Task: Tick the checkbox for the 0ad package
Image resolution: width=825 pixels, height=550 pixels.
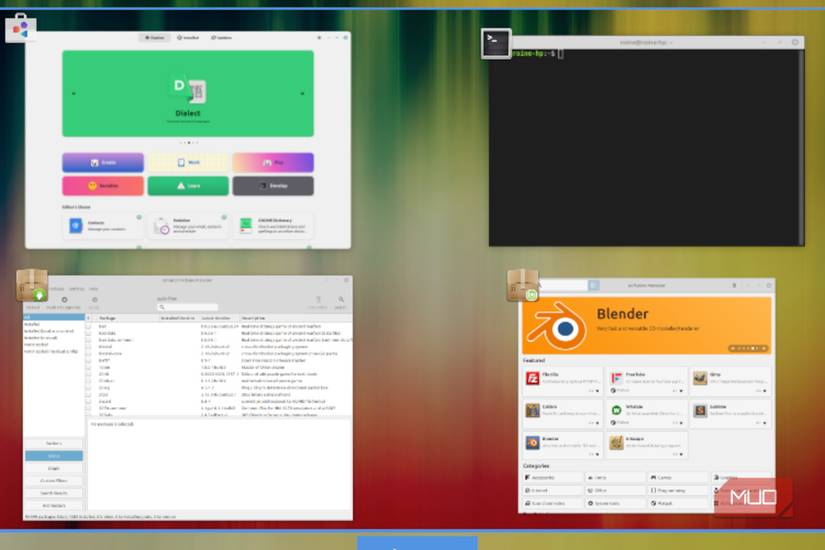Action: point(88,326)
